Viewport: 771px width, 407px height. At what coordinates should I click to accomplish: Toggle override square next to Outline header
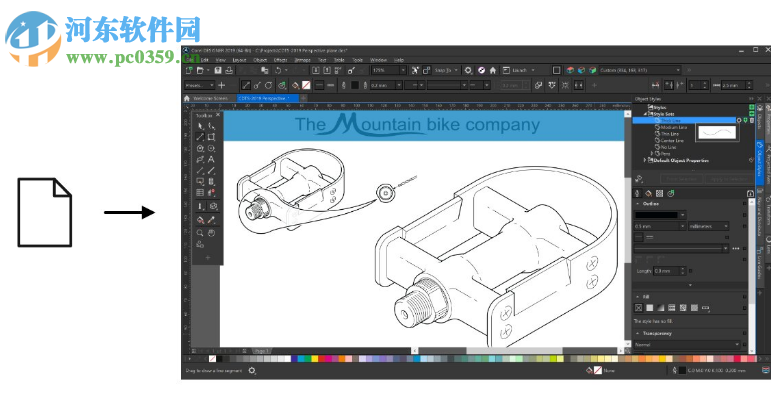tap(744, 204)
